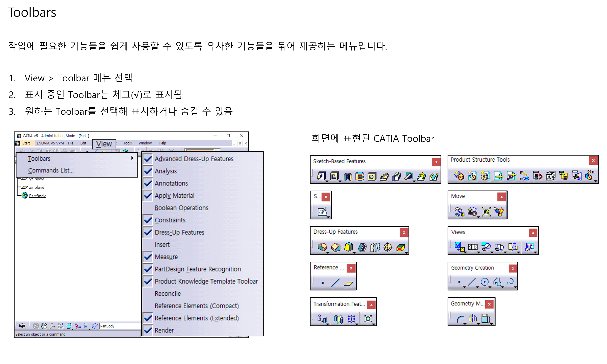Select the Plane icon in Reference toolbar
The image size is (607, 364).
348,283
